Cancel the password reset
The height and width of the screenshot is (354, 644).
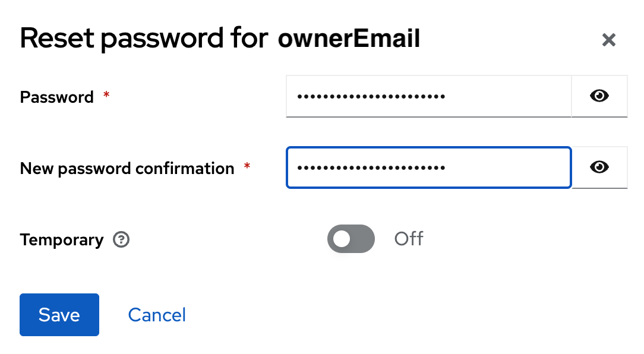tap(156, 315)
